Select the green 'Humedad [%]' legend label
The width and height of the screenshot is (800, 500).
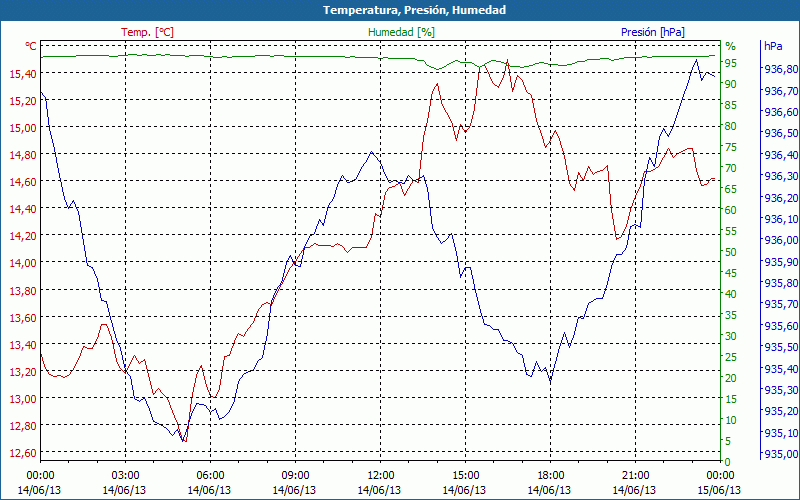tap(402, 32)
